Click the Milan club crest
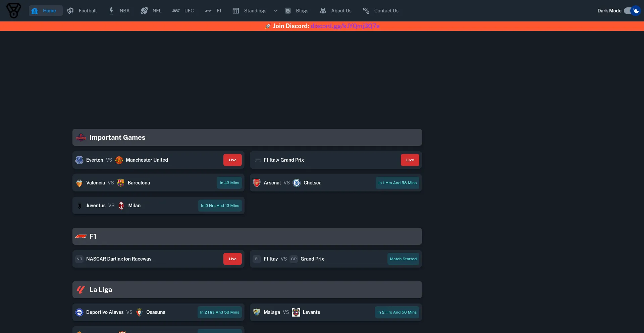 coord(121,206)
